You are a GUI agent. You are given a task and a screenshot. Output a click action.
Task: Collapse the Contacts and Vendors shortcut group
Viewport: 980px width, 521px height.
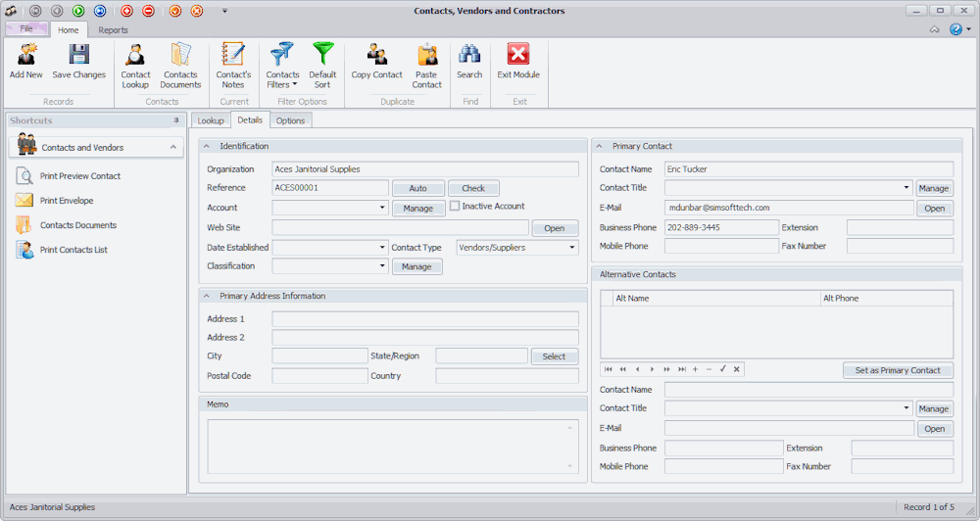(172, 147)
